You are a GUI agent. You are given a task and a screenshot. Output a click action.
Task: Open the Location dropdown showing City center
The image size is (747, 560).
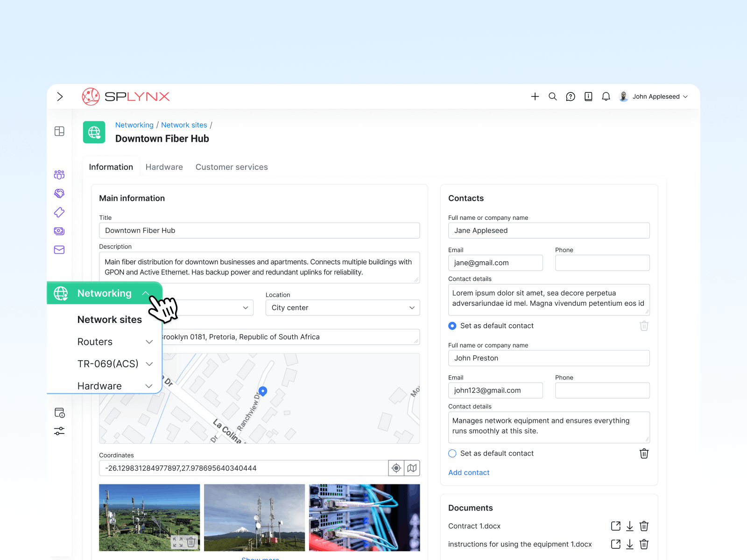[342, 308]
